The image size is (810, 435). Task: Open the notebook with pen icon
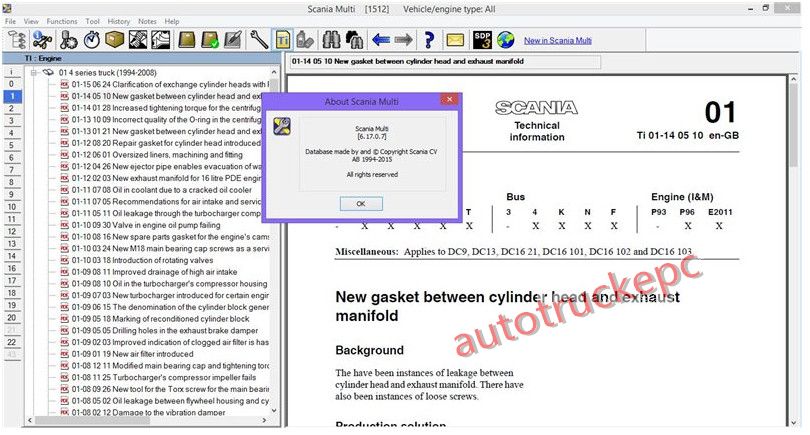[233, 40]
